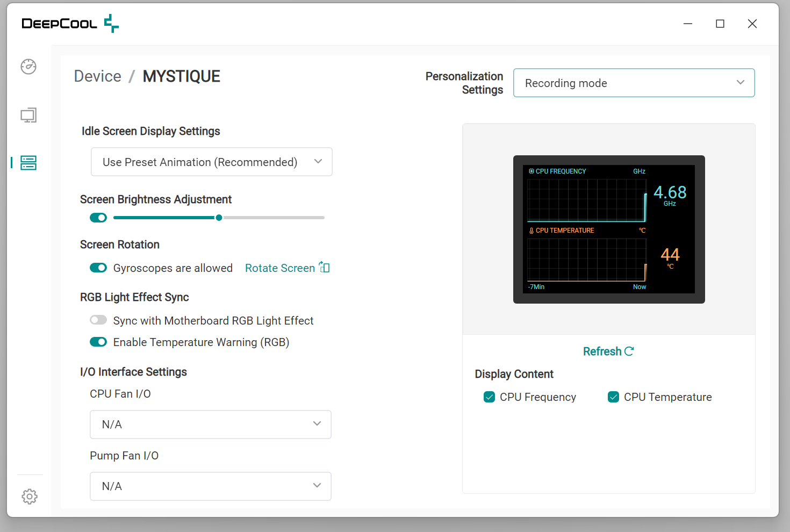790x532 pixels.
Task: Select the device list sidebar icon
Action: [x=28, y=163]
